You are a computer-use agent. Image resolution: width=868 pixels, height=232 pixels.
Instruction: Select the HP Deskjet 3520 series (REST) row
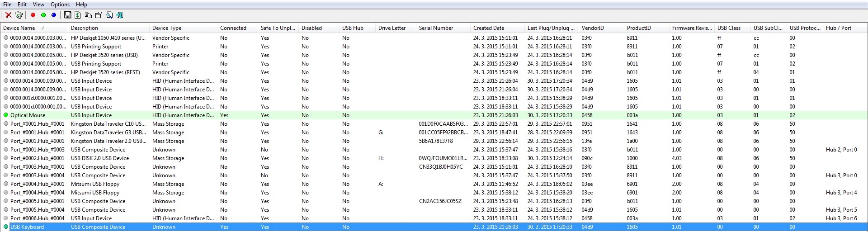[434, 72]
